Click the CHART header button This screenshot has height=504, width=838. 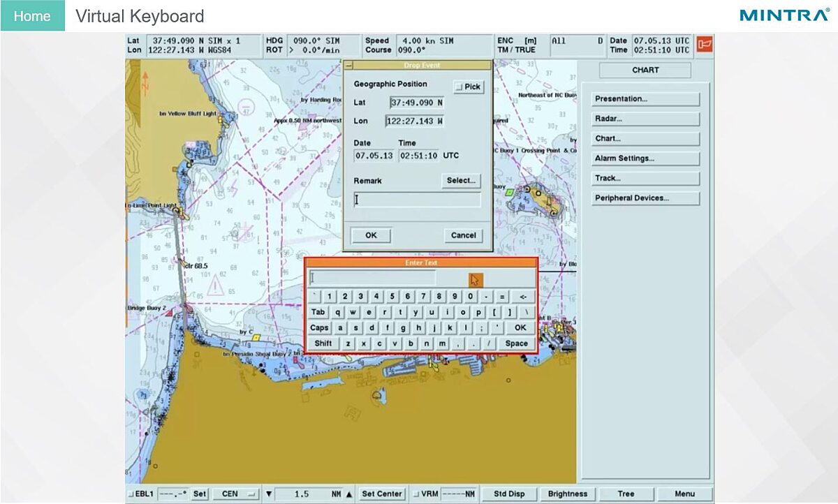coord(645,70)
